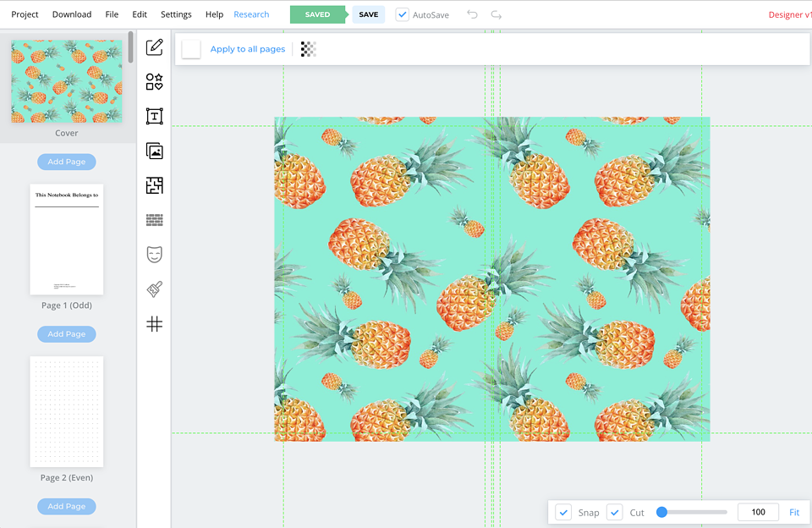Open the mask tool

pyautogui.click(x=154, y=255)
